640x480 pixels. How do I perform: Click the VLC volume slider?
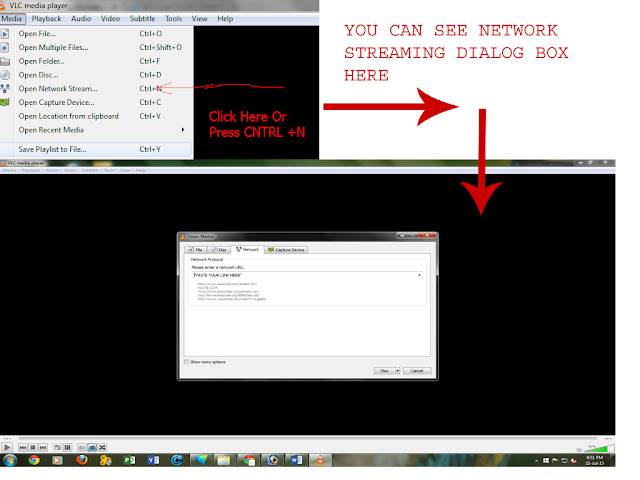coord(599,449)
